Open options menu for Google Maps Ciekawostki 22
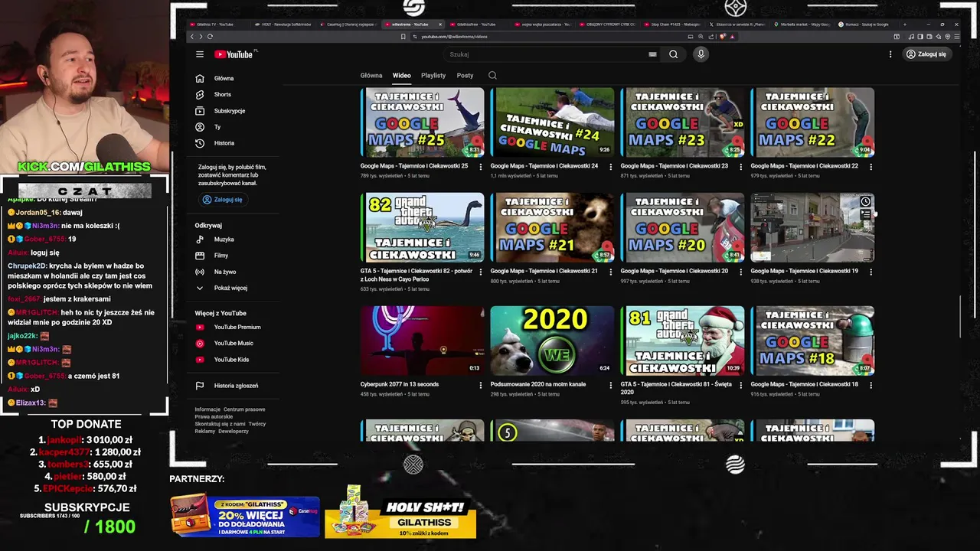The height and width of the screenshot is (551, 980). click(871, 166)
